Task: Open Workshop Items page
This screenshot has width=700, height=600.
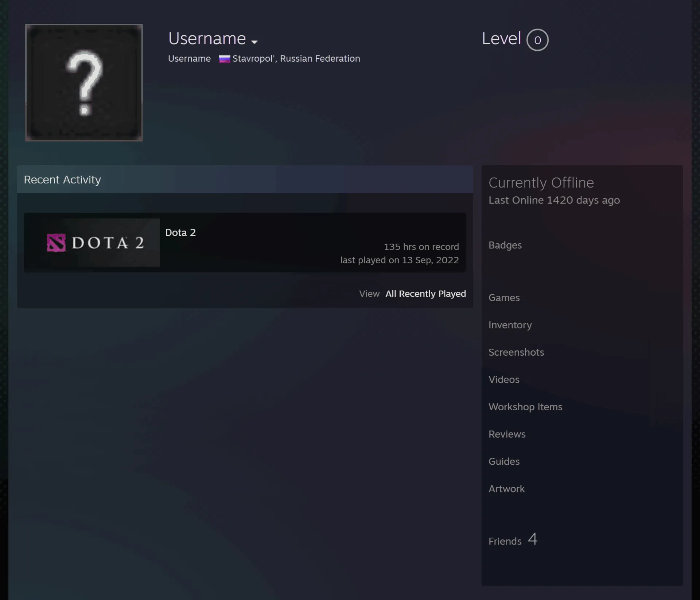Action: (x=525, y=407)
